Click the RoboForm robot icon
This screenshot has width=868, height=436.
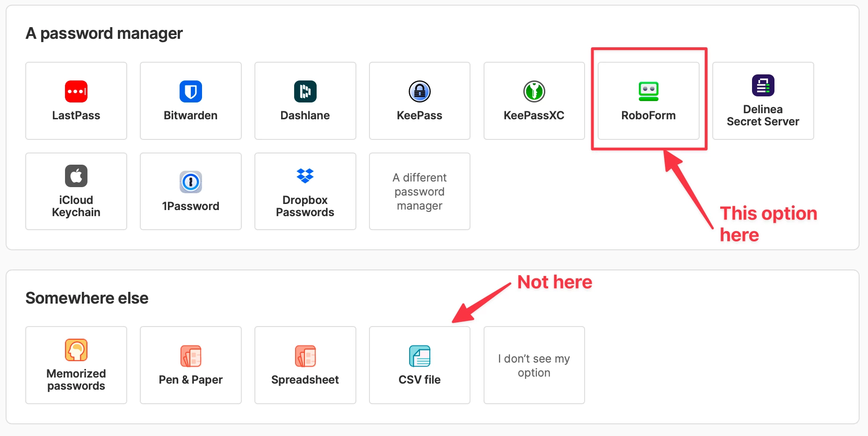649,91
